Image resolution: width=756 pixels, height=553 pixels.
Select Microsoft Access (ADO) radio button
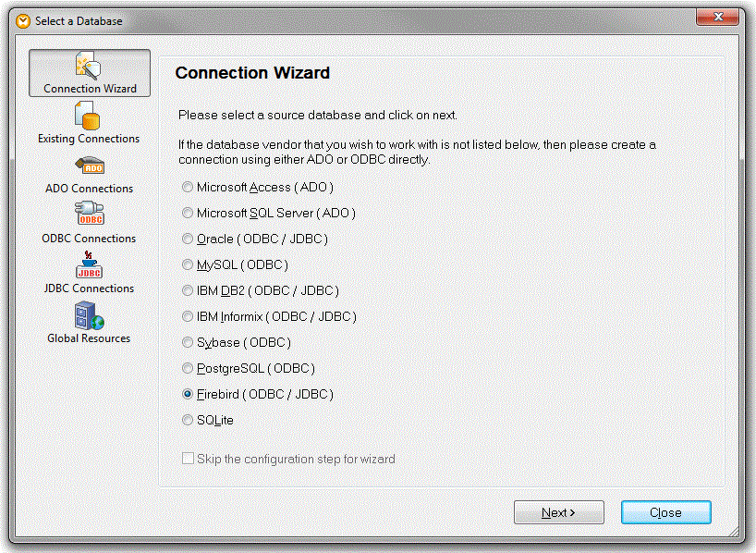(188, 187)
